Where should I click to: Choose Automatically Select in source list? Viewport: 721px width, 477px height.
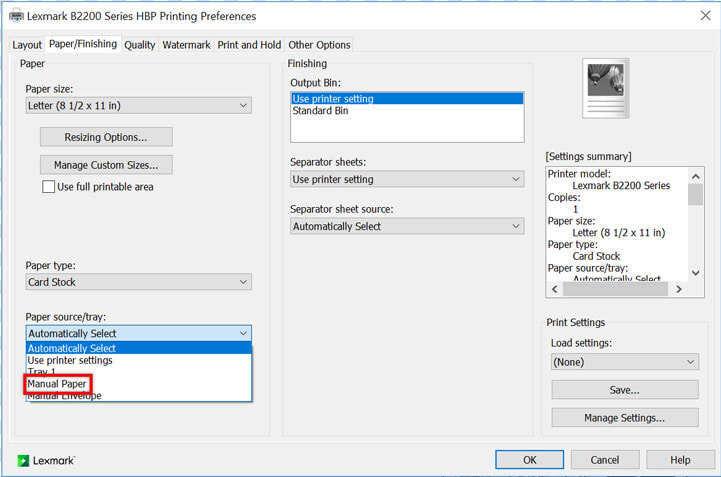[x=138, y=348]
